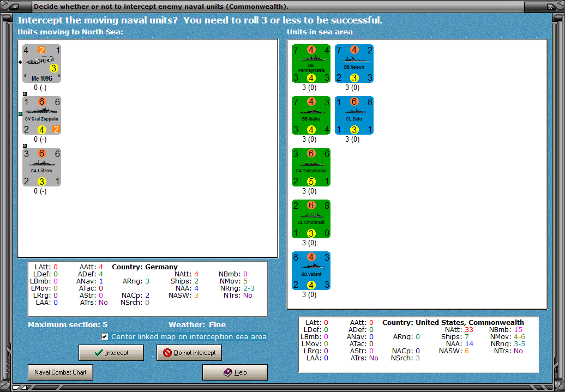Click 'Country: United States, Commonwealth' text
The width and height of the screenshot is (565, 392).
coord(453,322)
